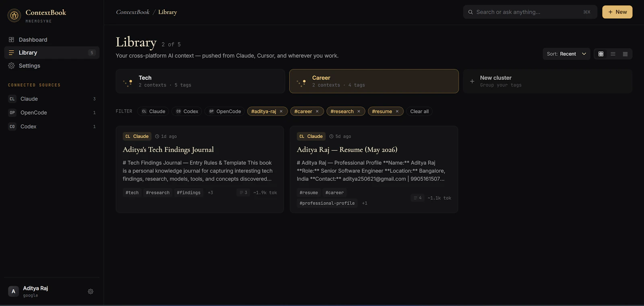
Task: Focus the Search or ask anything field
Action: click(x=530, y=12)
